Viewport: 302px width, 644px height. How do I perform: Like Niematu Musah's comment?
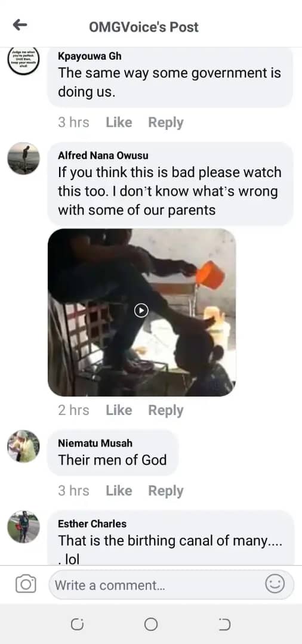coord(119,491)
